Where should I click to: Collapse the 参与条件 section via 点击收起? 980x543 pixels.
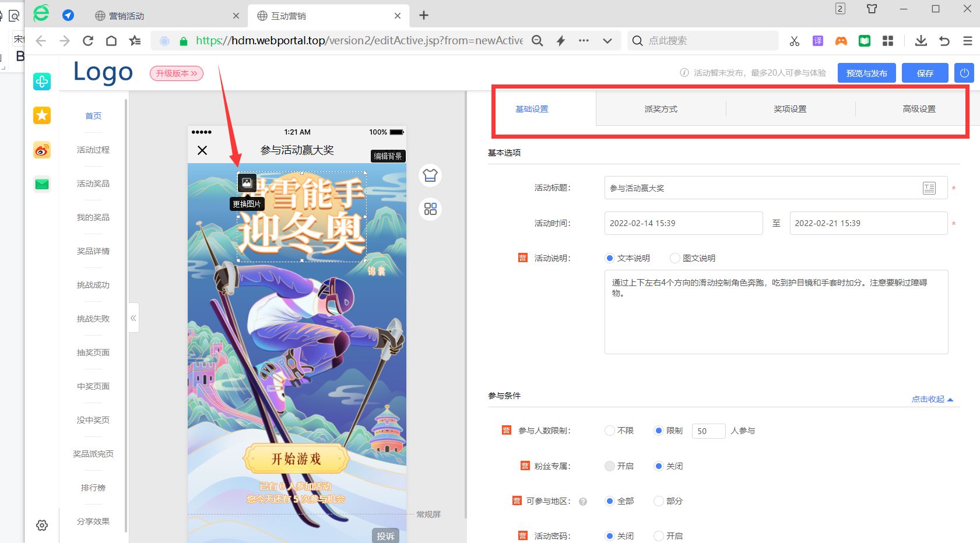tap(929, 399)
